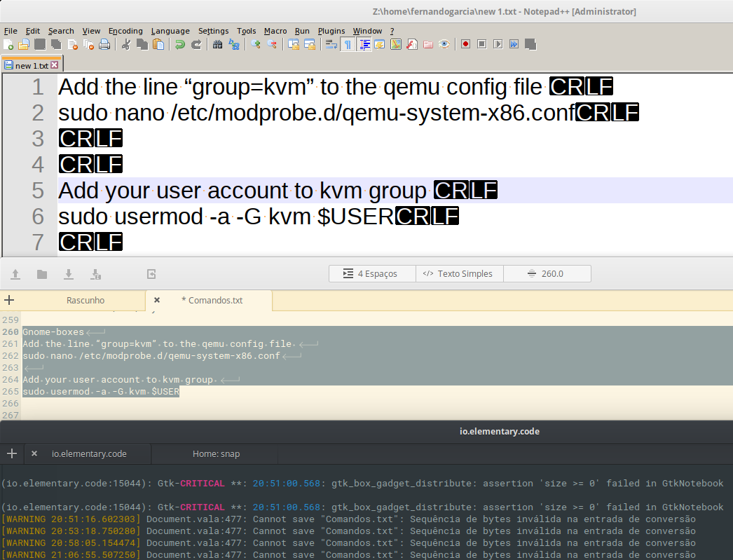Open Find with the binoculars search icon
The image size is (733, 560).
click(216, 44)
